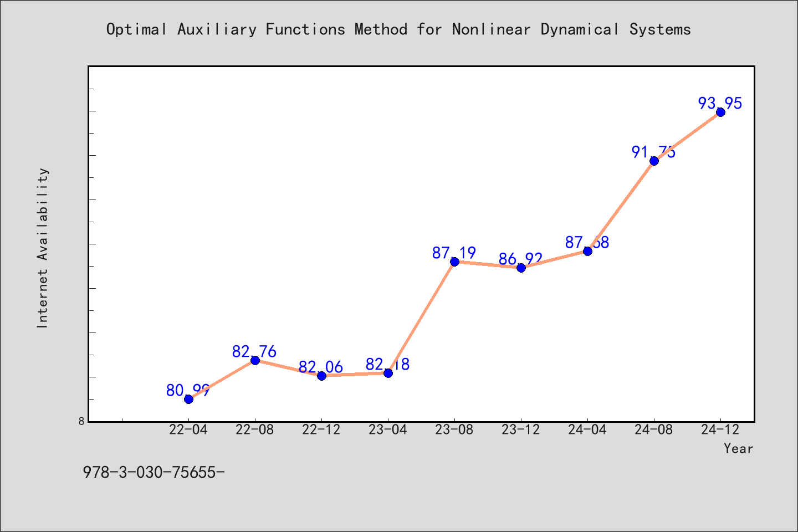Click the data point labeled 82.06

click(321, 376)
